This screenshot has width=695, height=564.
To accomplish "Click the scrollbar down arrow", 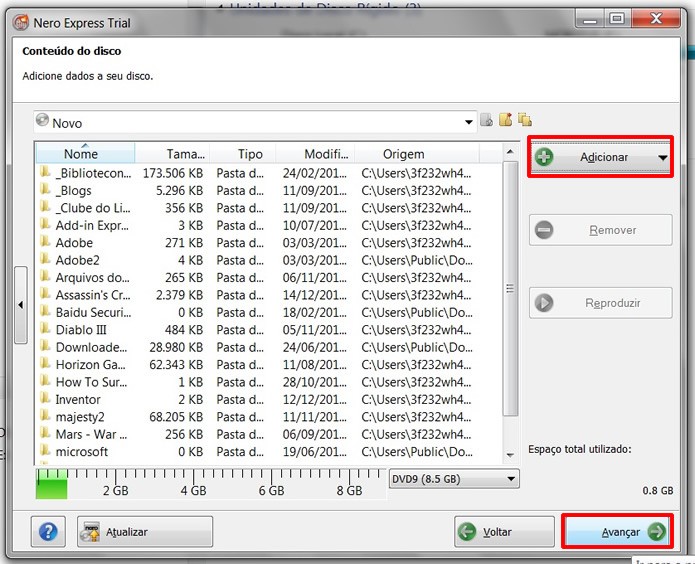I will coord(510,455).
